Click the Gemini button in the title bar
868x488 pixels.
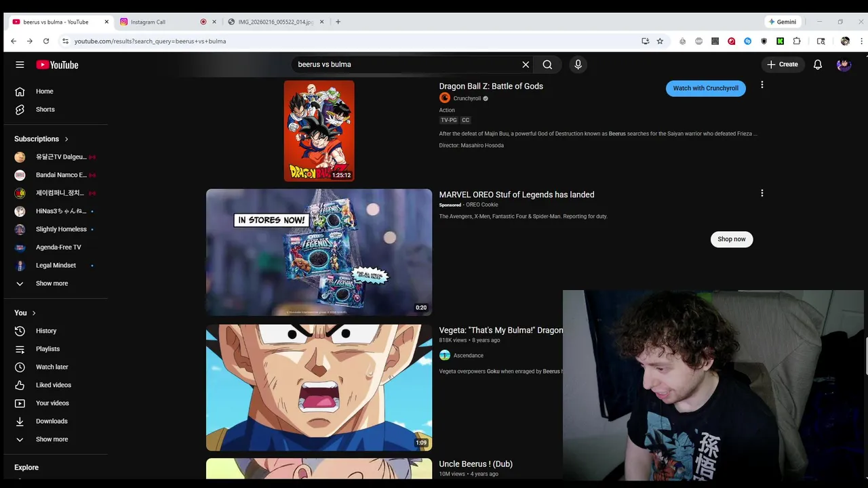(x=782, y=22)
